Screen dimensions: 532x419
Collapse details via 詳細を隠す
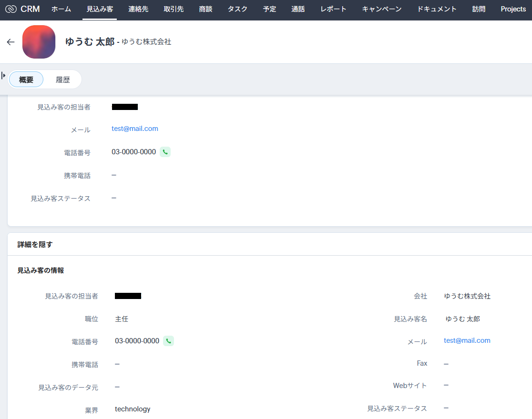click(x=35, y=244)
